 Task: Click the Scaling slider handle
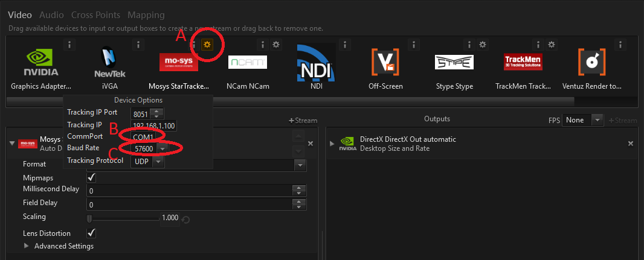[89, 218]
